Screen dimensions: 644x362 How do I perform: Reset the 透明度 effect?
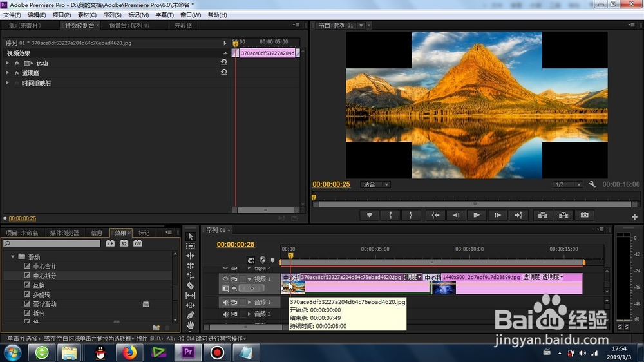224,72
